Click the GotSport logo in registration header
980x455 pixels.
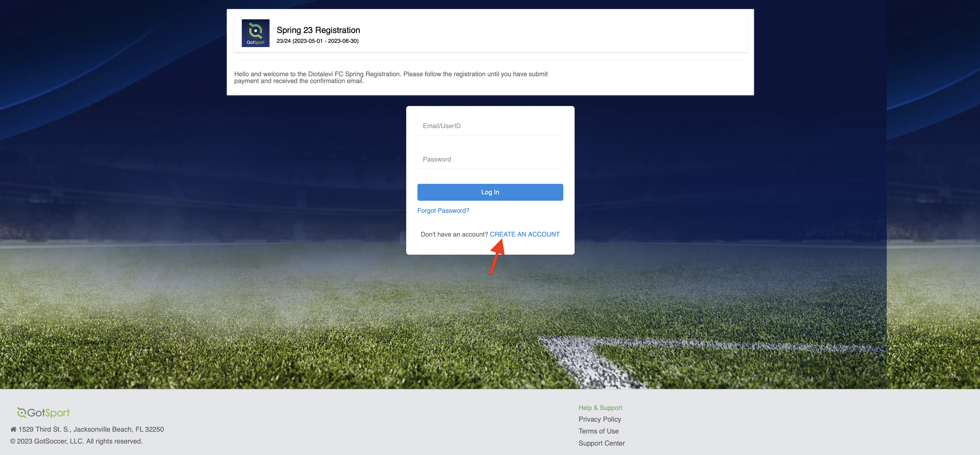255,33
